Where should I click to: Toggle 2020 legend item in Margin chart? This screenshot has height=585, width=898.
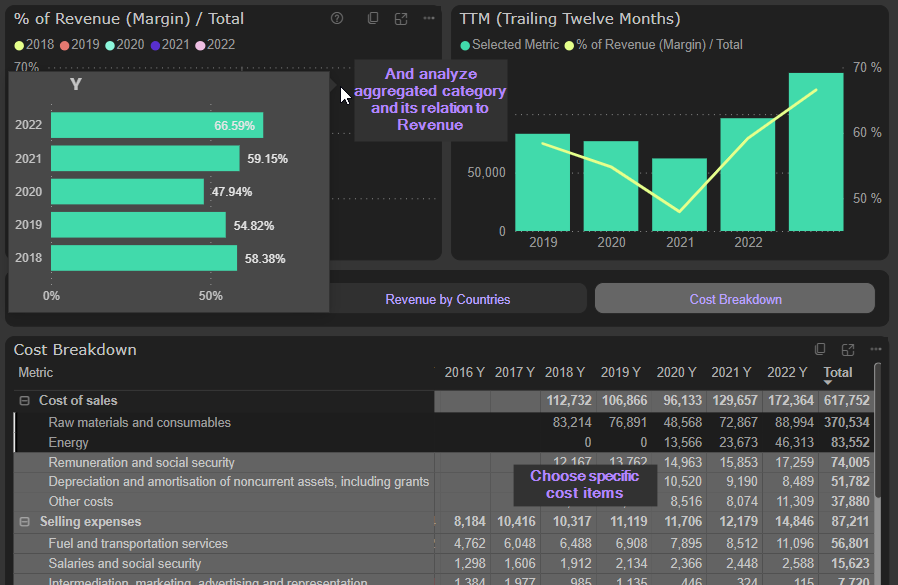[124, 45]
